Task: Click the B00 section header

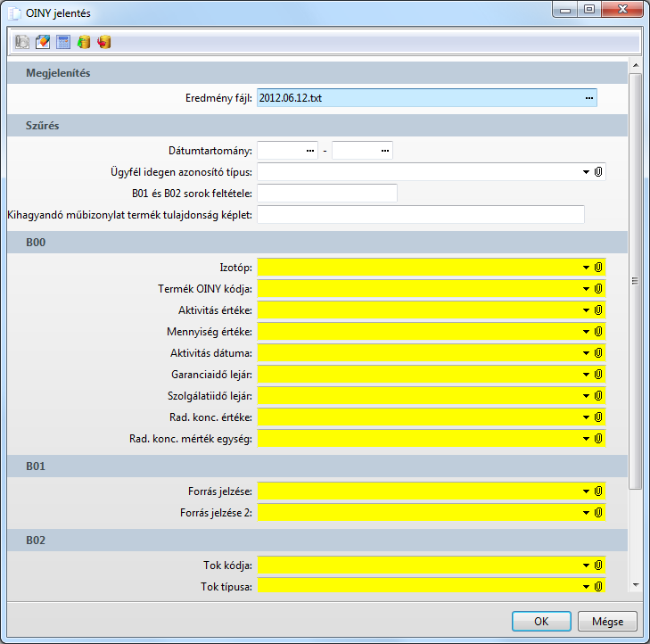Action: click(x=317, y=243)
